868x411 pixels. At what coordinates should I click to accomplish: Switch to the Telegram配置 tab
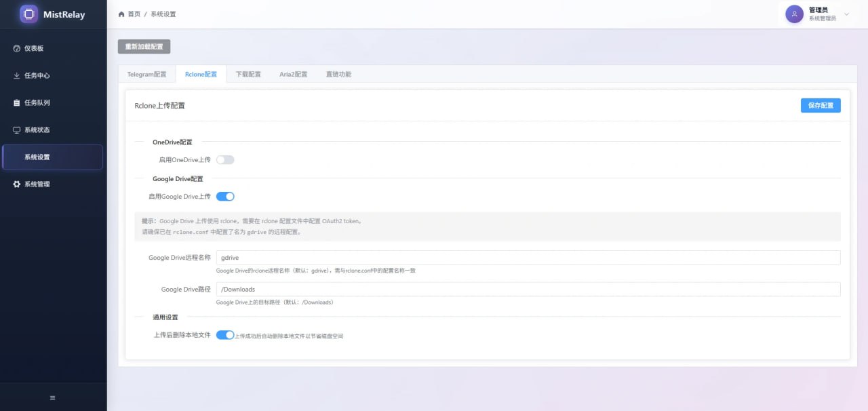coord(146,74)
